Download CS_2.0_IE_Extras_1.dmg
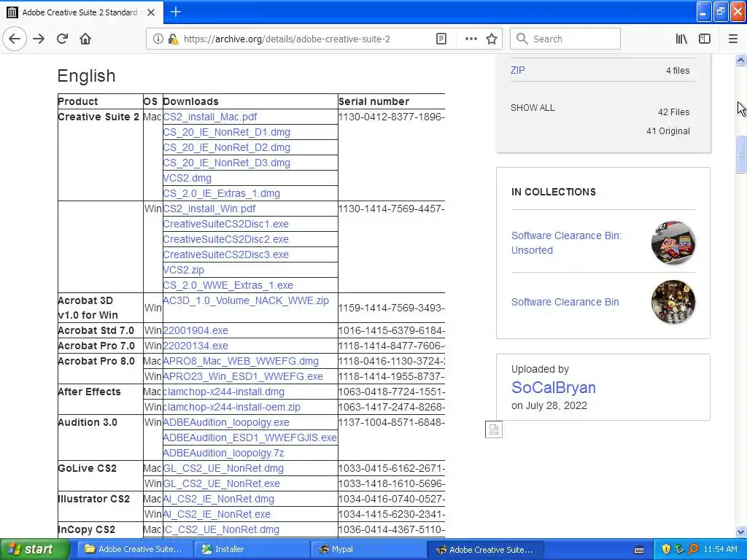Image resolution: width=747 pixels, height=560 pixels. [222, 193]
